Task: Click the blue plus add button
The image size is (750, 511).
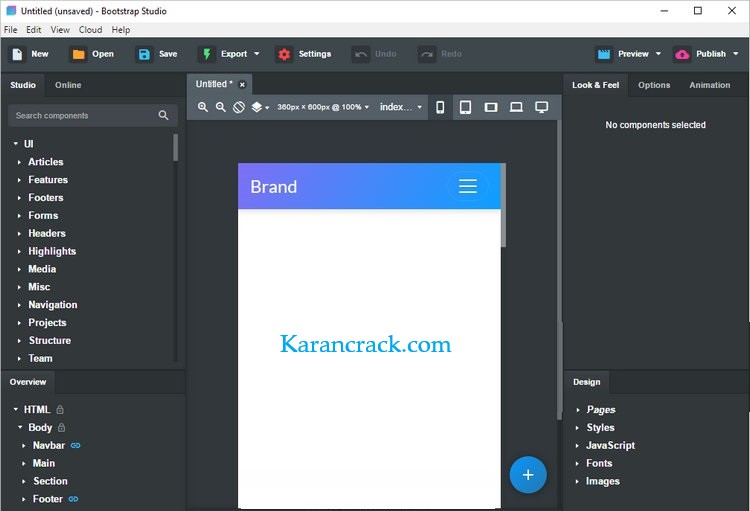Action: (x=528, y=475)
